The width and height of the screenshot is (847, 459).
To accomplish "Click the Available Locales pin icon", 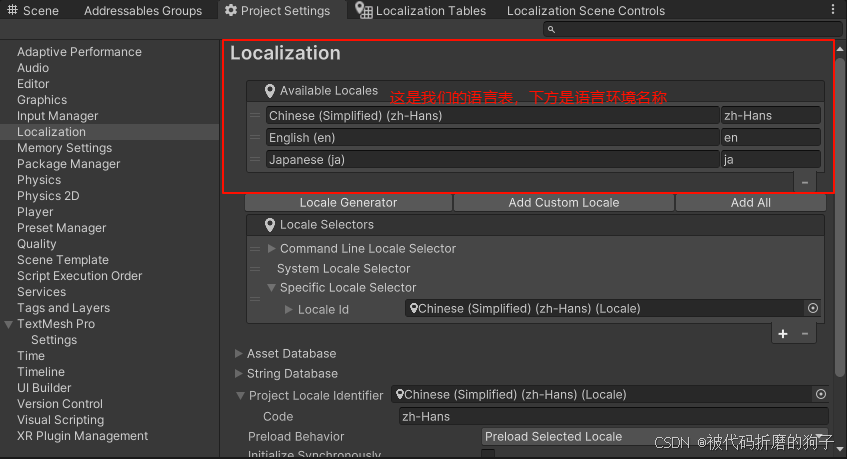I will pyautogui.click(x=270, y=91).
